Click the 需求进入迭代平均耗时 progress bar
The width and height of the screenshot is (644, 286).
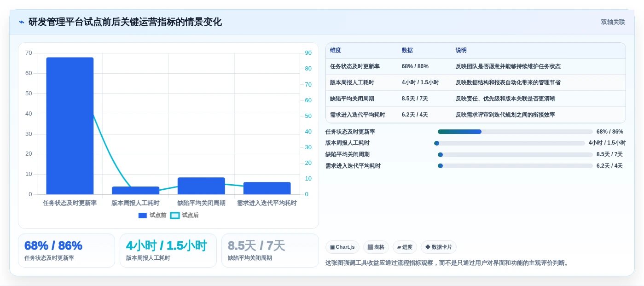[515, 166]
